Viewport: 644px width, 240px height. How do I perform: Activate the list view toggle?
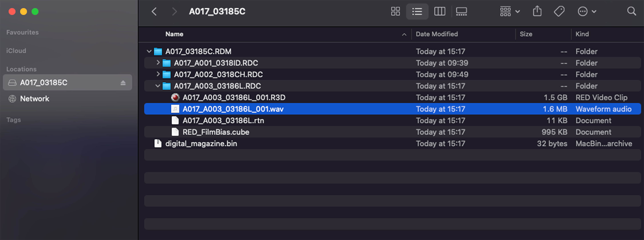pos(417,11)
